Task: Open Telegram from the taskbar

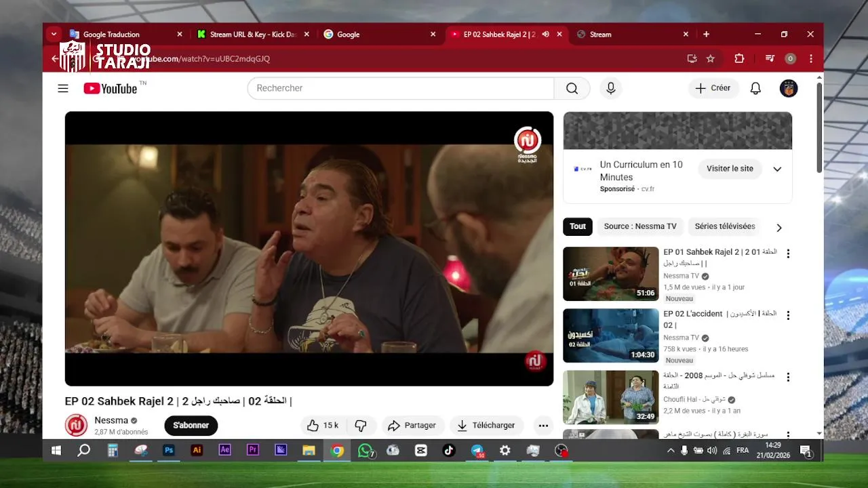Action: pos(477,450)
